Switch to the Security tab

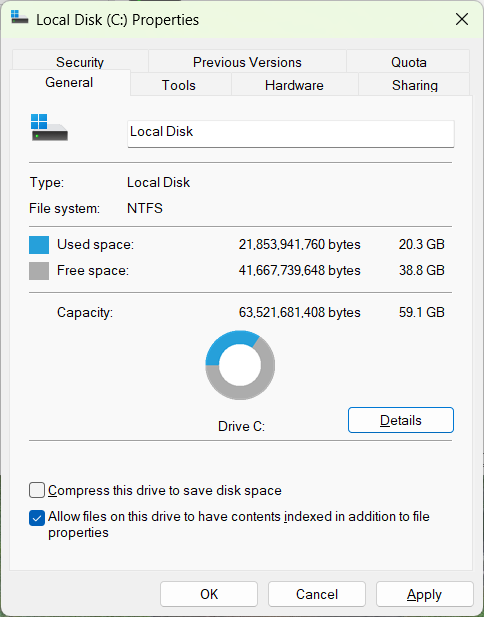coord(80,61)
